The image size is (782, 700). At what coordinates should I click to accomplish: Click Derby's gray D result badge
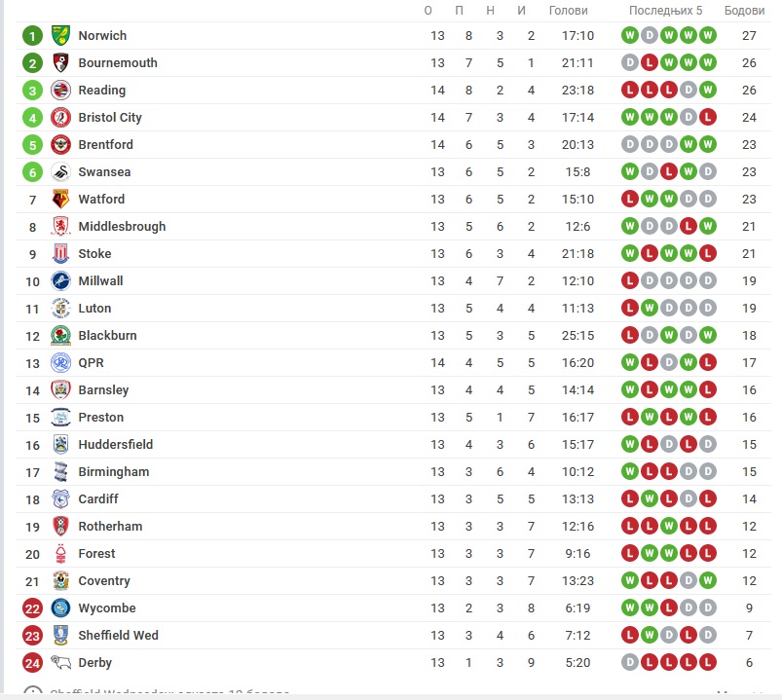(x=630, y=663)
